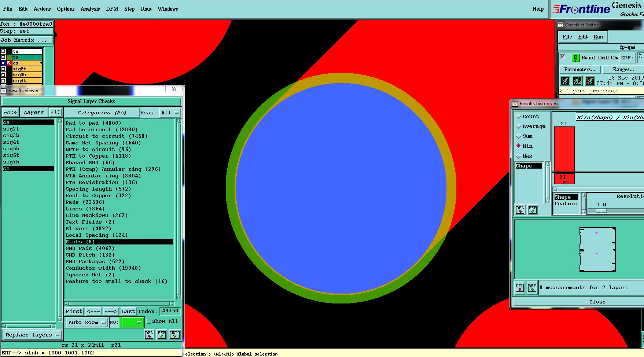Image resolution: width=644 pixels, height=357 pixels.
Task: Open the green Sv severity dropdown
Action: [x=132, y=323]
